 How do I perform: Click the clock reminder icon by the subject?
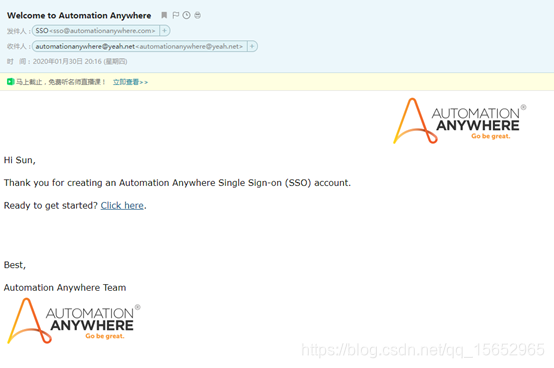[187, 15]
